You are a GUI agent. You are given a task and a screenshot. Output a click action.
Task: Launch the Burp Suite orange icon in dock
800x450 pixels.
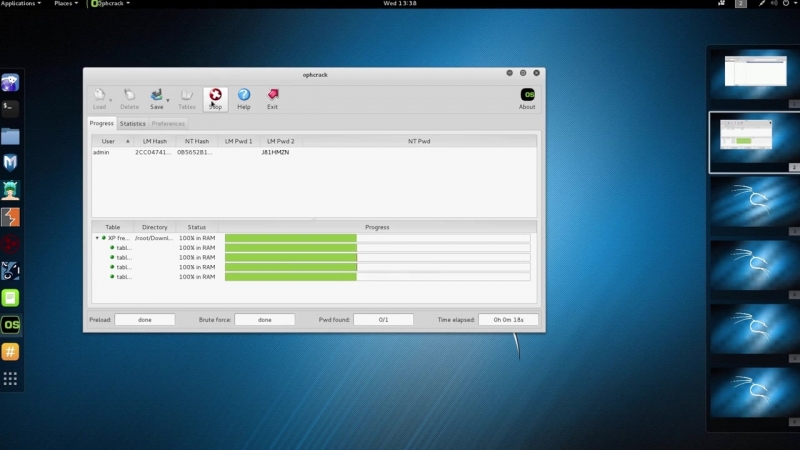(x=10, y=217)
